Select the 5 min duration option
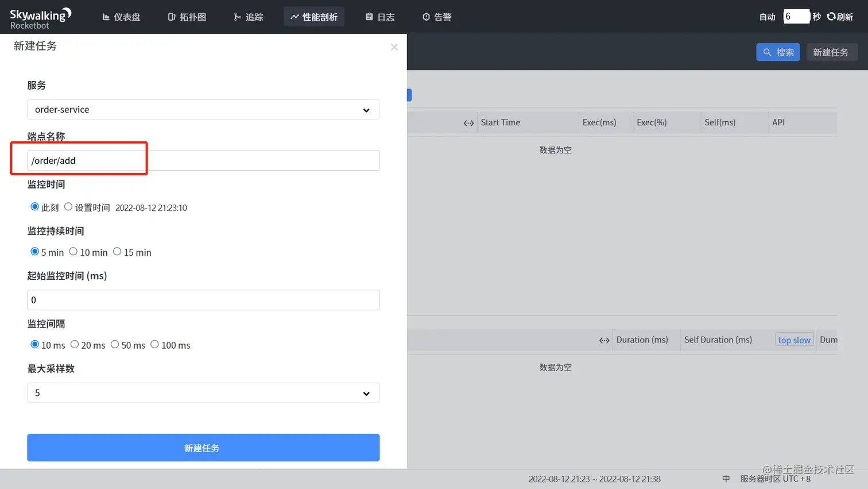The width and height of the screenshot is (868, 489). pos(35,252)
